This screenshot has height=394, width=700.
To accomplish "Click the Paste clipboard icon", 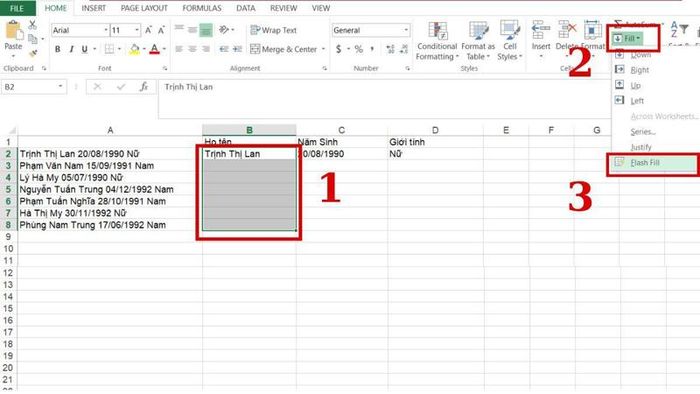I will click(13, 30).
